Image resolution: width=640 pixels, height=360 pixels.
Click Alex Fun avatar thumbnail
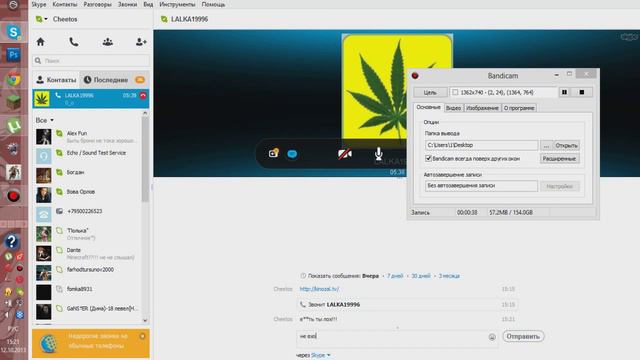coord(44,137)
